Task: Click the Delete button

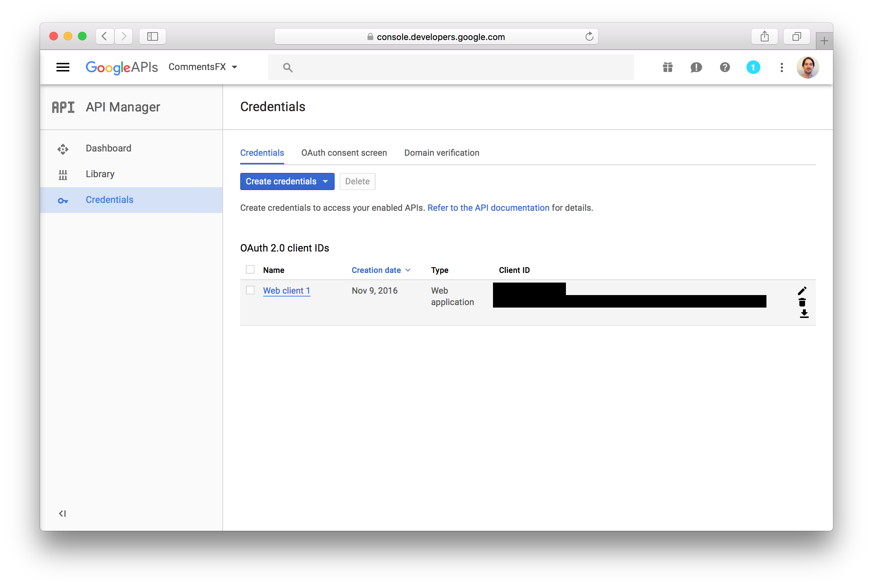Action: pos(357,181)
